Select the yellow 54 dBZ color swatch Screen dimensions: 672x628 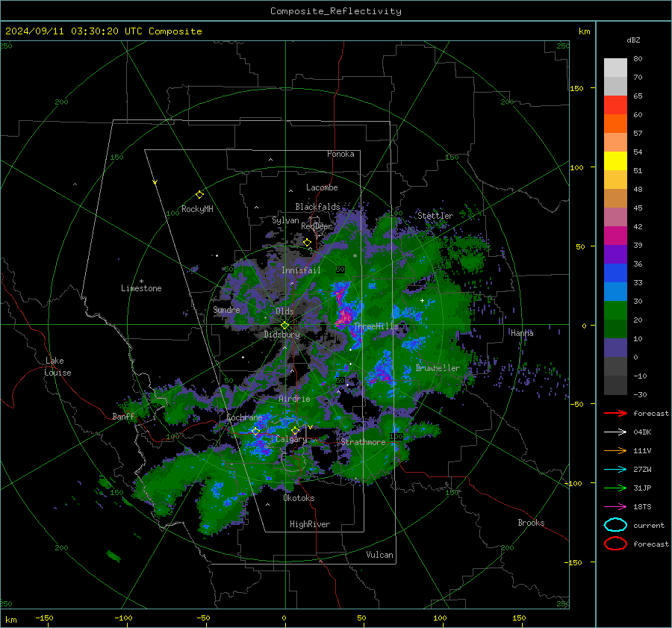tap(615, 161)
